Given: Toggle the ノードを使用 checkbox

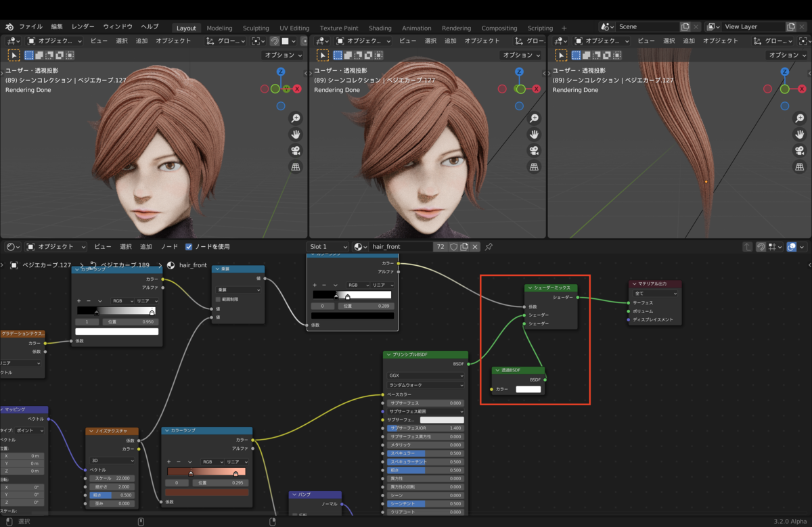Looking at the screenshot, I should click(189, 247).
